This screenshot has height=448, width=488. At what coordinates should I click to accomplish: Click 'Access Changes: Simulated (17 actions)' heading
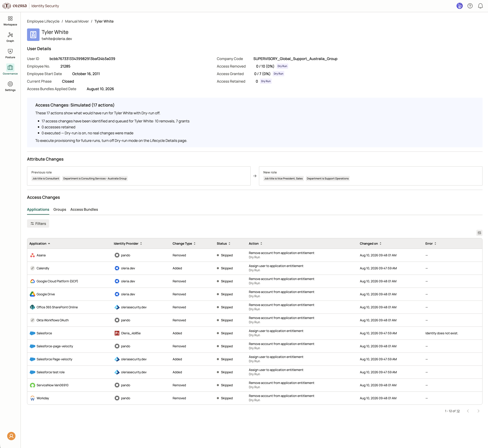(x=75, y=105)
